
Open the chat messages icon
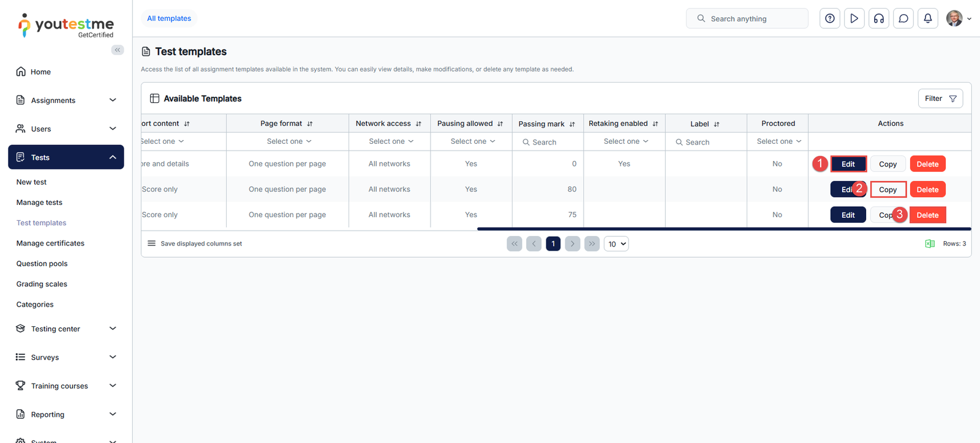coord(903,18)
